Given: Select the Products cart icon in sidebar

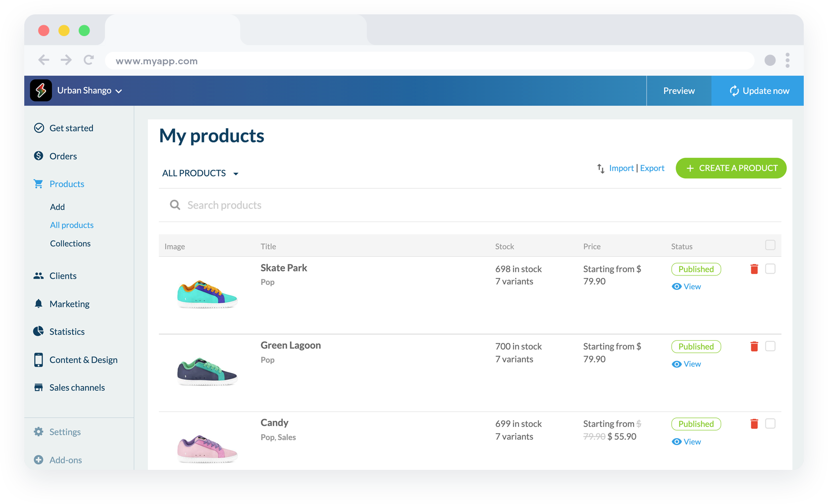Looking at the screenshot, I should pos(39,183).
